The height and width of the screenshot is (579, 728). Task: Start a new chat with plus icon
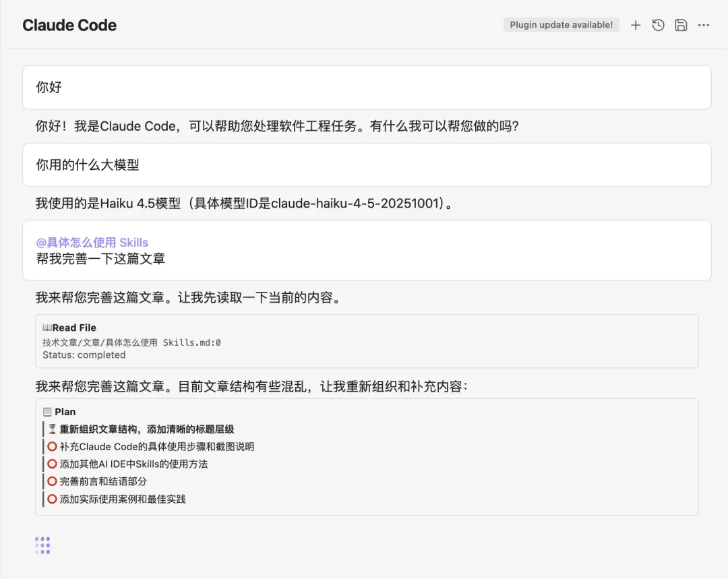[636, 25]
